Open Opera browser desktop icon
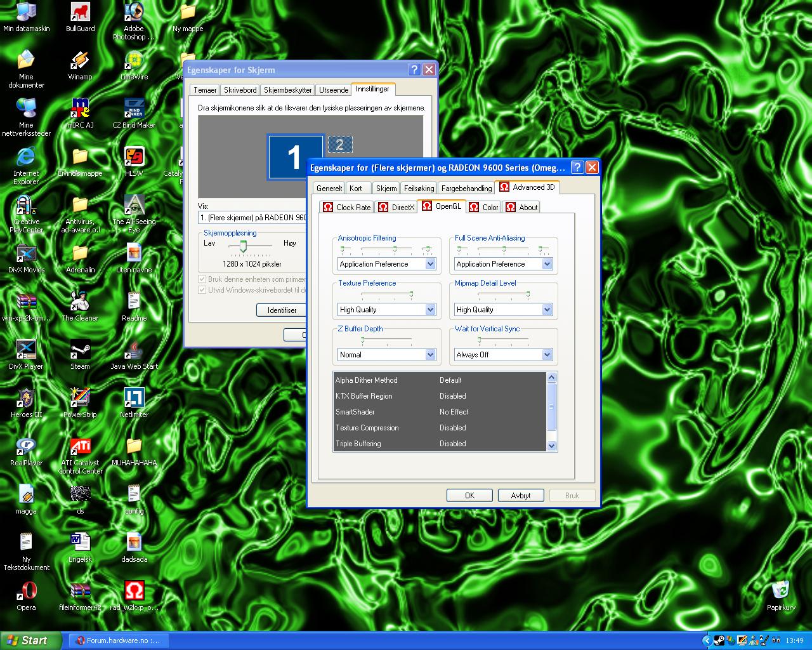Screen dimensions: 812x650 [x=26, y=596]
